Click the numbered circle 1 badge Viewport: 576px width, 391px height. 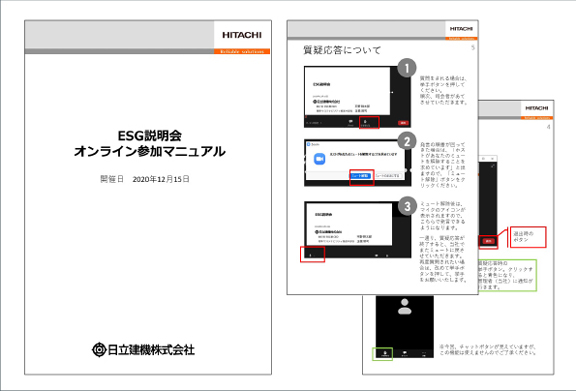coord(407,68)
